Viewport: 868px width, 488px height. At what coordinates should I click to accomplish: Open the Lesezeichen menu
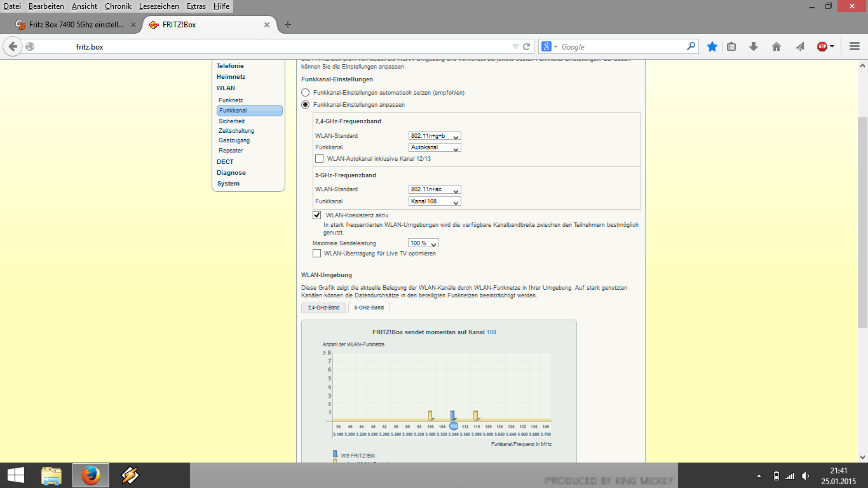pyautogui.click(x=159, y=6)
